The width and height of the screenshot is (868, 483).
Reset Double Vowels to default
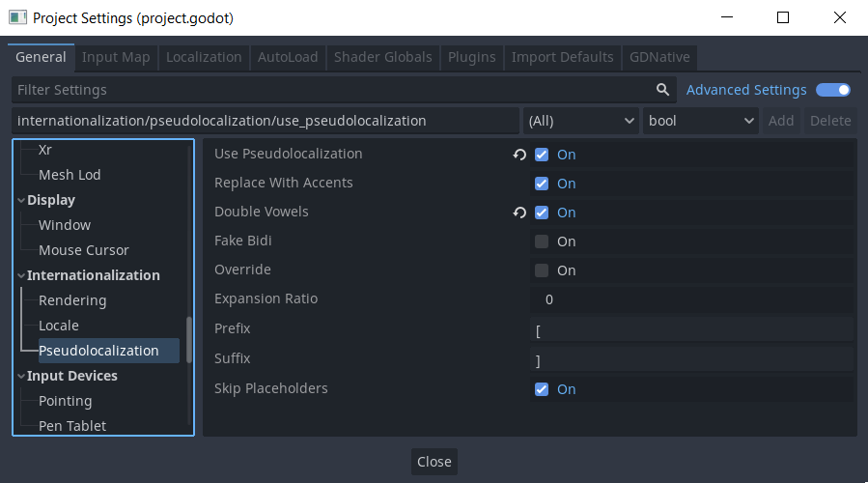(x=519, y=213)
